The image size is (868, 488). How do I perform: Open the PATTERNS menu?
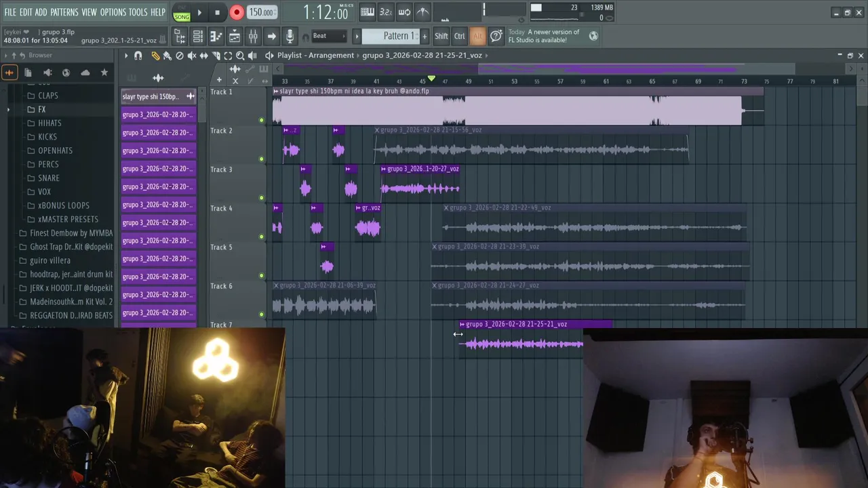pyautogui.click(x=64, y=12)
